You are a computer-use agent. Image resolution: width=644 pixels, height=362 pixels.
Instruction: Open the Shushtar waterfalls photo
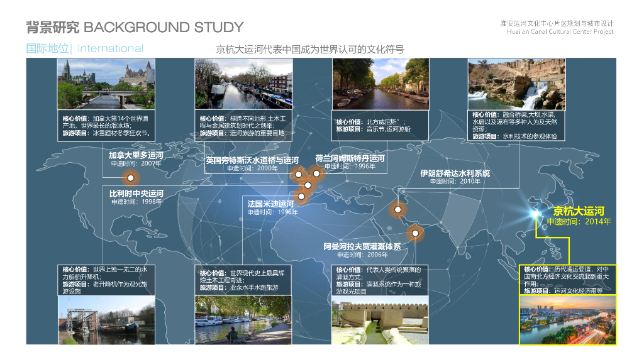[x=517, y=85]
